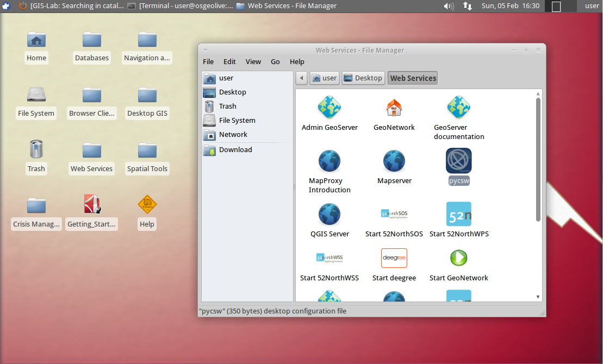Open Trash in the side pane

[247, 106]
